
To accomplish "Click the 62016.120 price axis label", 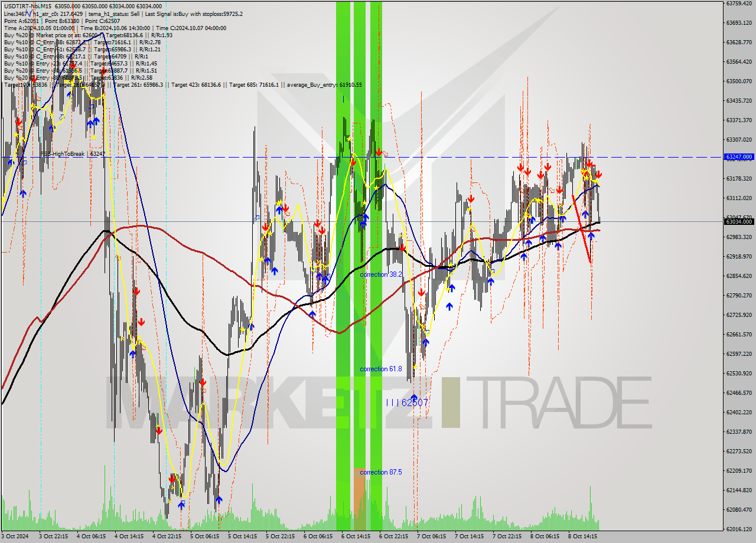I will tap(739, 529).
